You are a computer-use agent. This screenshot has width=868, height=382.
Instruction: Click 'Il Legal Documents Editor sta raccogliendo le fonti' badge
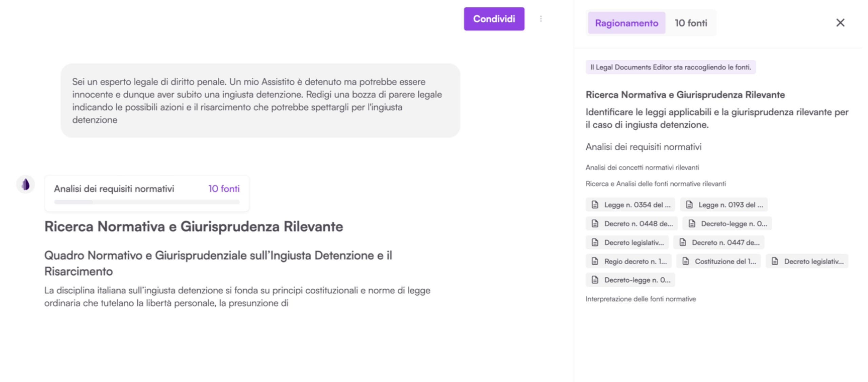click(670, 67)
